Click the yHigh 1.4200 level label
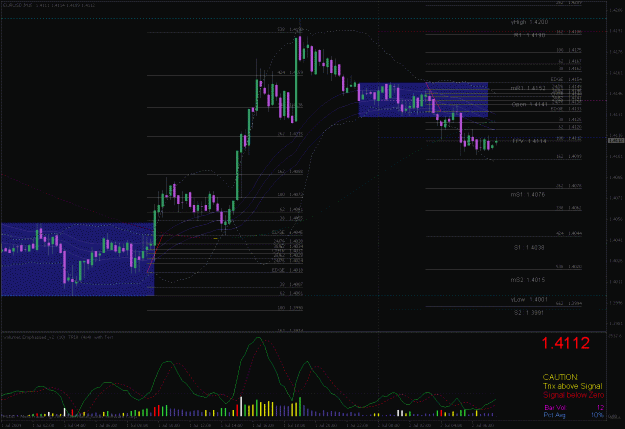This screenshot has width=625, height=429. (x=529, y=22)
